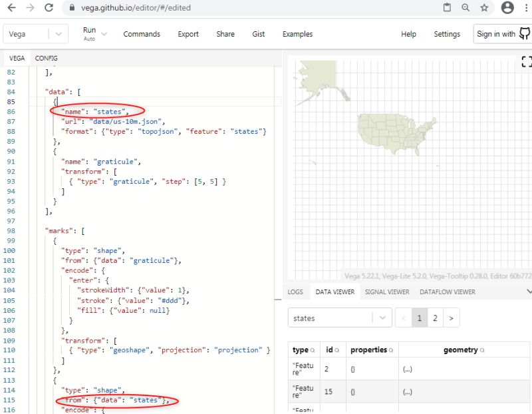Screen dimensions: 532x414
Task: Open the Commands menu
Action: click(142, 34)
